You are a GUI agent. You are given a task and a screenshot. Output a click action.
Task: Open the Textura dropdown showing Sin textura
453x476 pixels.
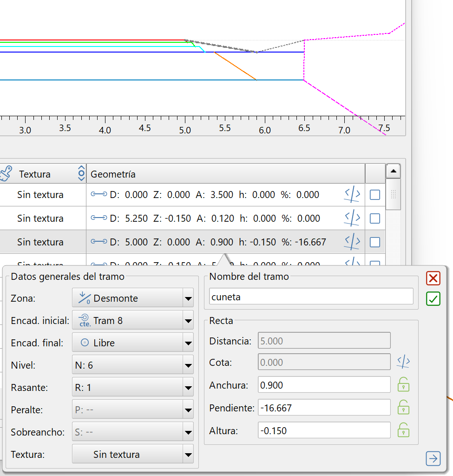132,454
